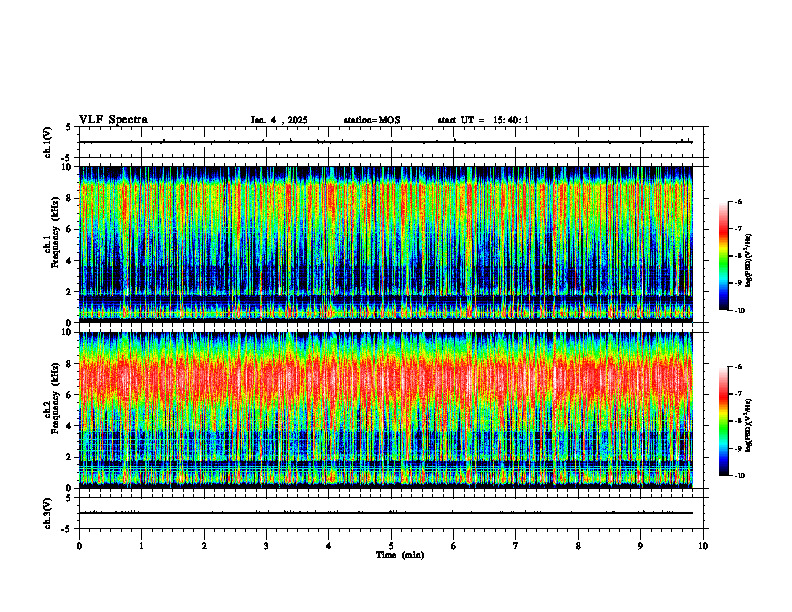Viewport: 792px width, 612px height.
Task: Click the "8" kHz tick of ch.2
Action: (70, 364)
